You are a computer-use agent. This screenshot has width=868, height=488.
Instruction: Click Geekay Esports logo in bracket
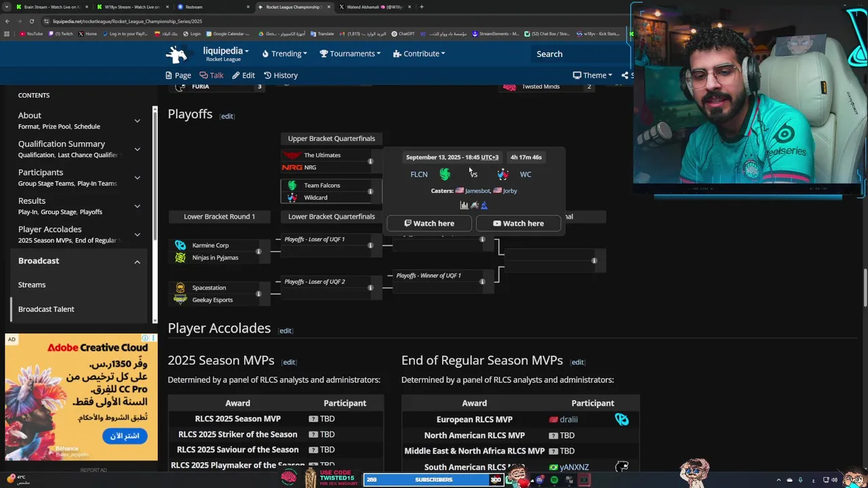click(180, 300)
